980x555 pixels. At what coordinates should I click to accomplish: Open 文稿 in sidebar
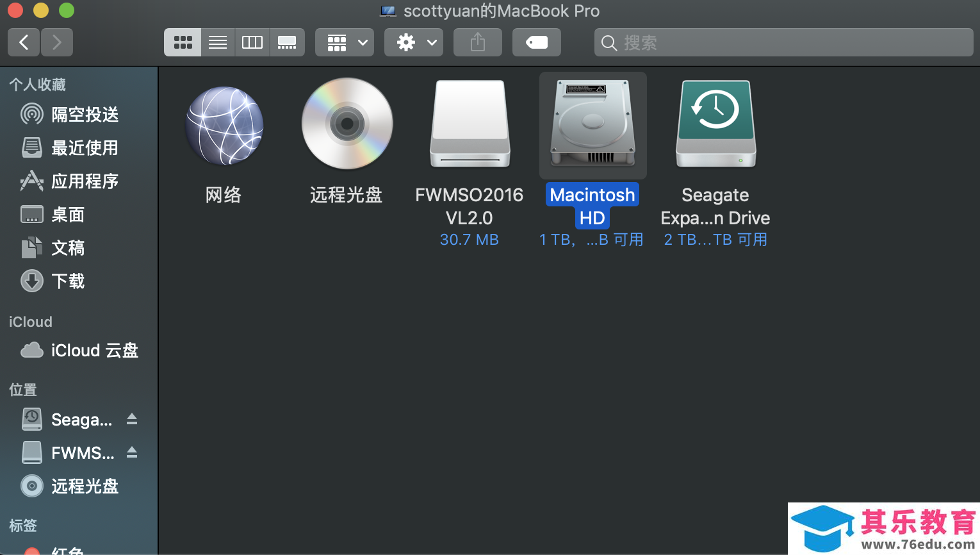point(79,248)
